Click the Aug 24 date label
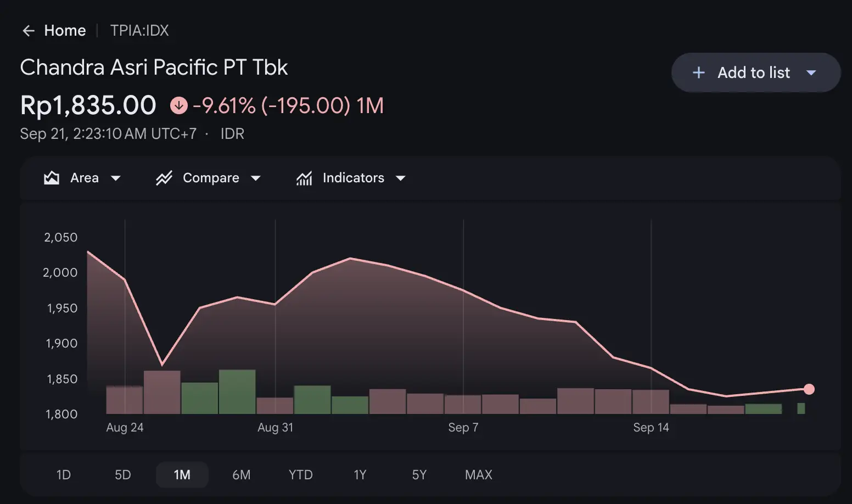 (125, 428)
